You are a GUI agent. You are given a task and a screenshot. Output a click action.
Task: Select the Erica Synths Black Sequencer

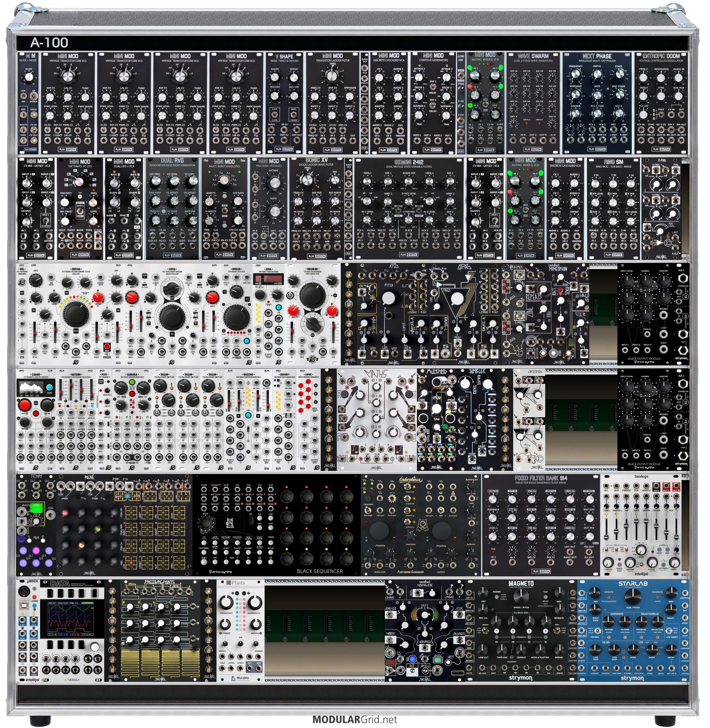(277, 525)
